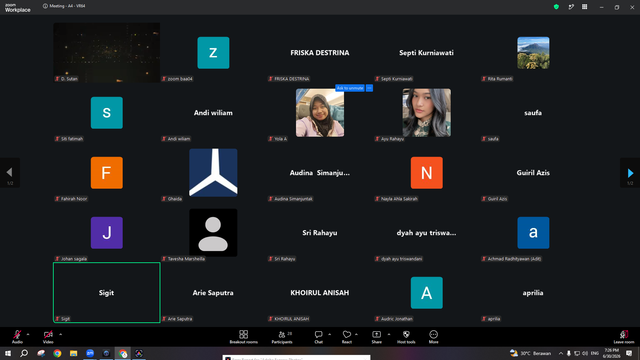The width and height of the screenshot is (640, 360).
Task: Open the grid View layout icon
Action: (x=584, y=7)
